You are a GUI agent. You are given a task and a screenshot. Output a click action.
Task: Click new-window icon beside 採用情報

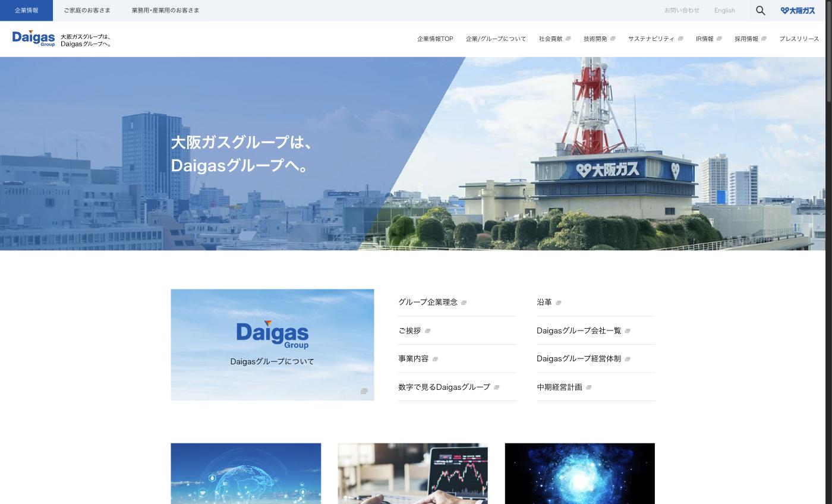click(764, 39)
